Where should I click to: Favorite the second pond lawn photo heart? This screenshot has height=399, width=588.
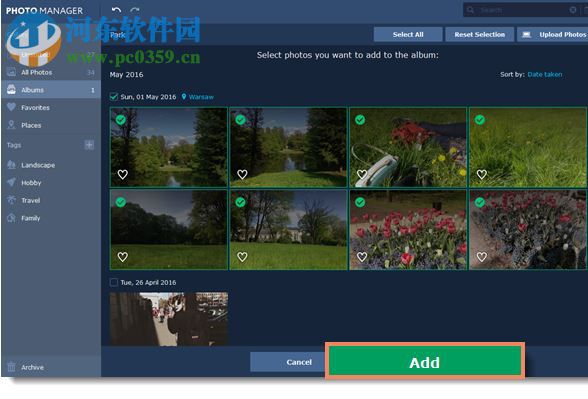[x=242, y=174]
